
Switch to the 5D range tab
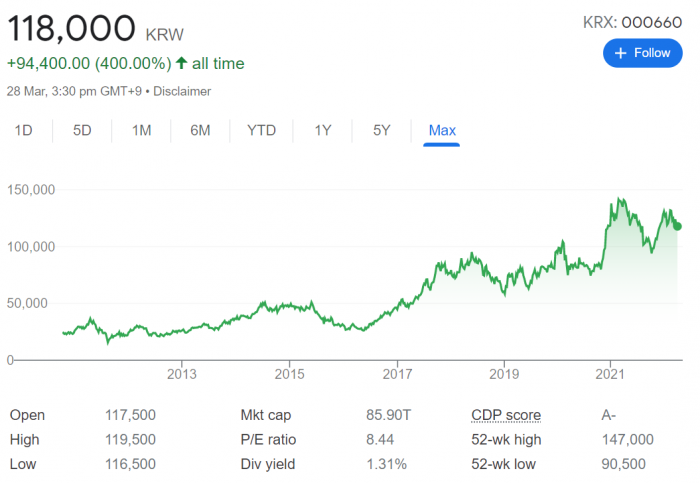[x=82, y=130]
